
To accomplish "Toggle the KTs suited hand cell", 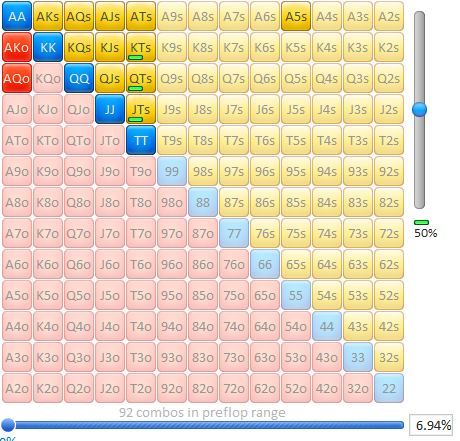I will coord(141,47).
